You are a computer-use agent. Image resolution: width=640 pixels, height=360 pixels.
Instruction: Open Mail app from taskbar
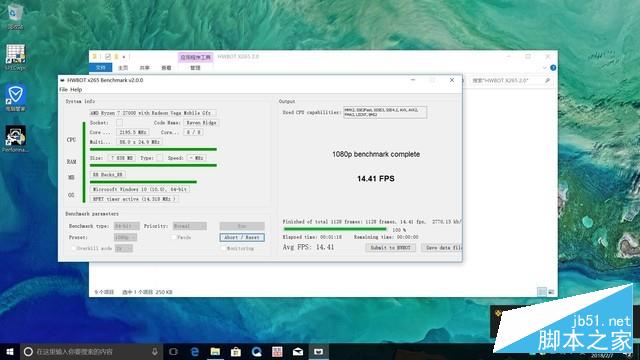(298, 351)
